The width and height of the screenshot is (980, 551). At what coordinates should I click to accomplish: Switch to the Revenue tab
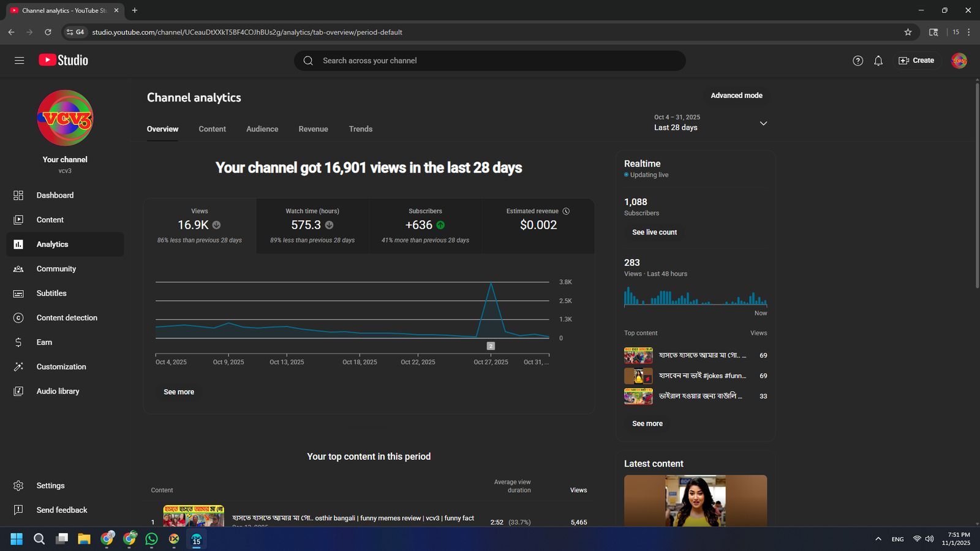pos(313,129)
